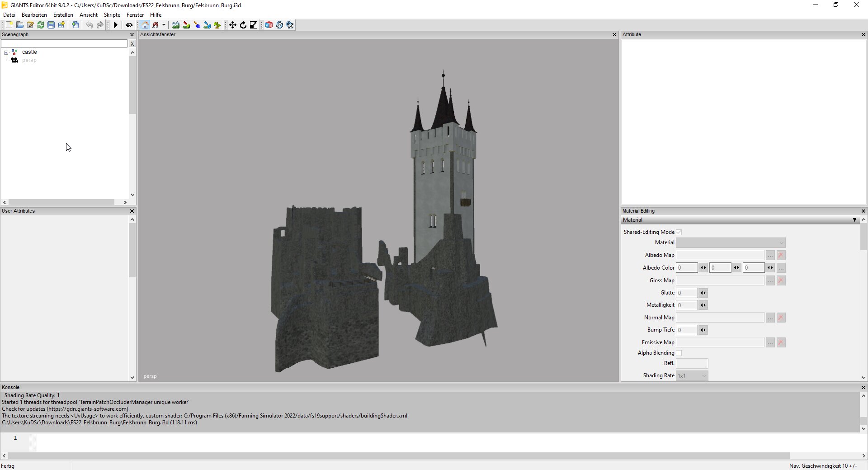Toggle the Shared-Editing Mode checkbox
The image size is (868, 470).
pyautogui.click(x=679, y=232)
